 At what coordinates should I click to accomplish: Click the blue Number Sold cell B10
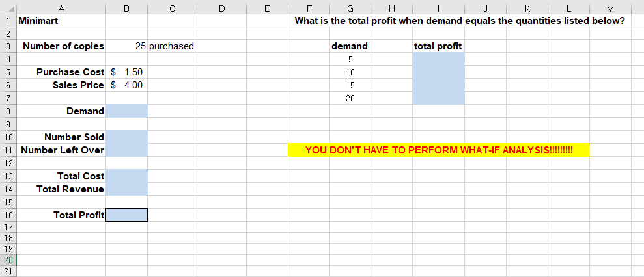(x=126, y=137)
